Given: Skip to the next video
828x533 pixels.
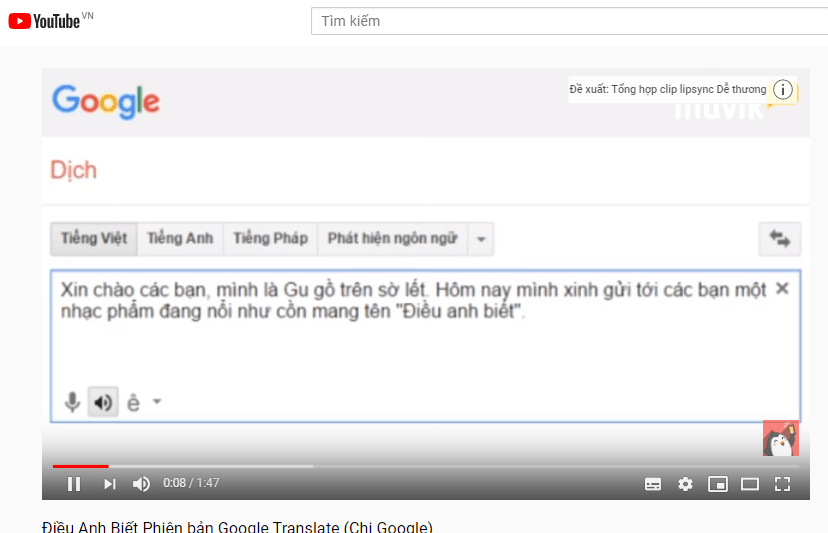Looking at the screenshot, I should click(109, 484).
